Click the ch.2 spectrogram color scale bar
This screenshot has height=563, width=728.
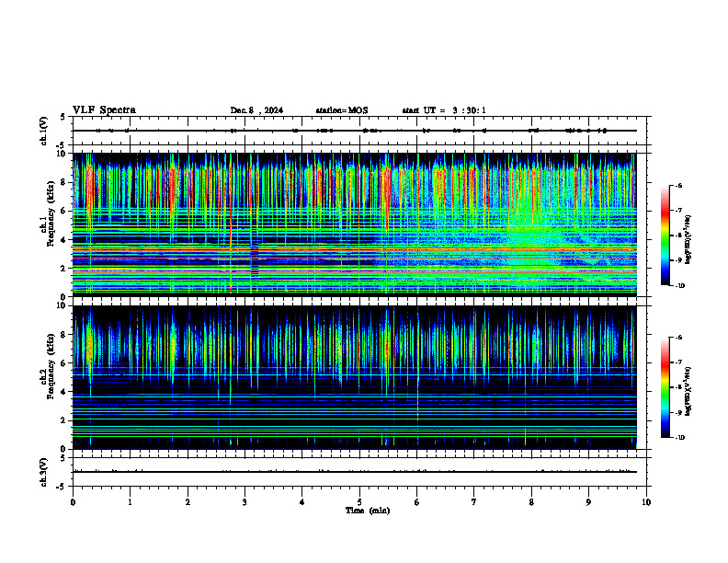point(665,387)
